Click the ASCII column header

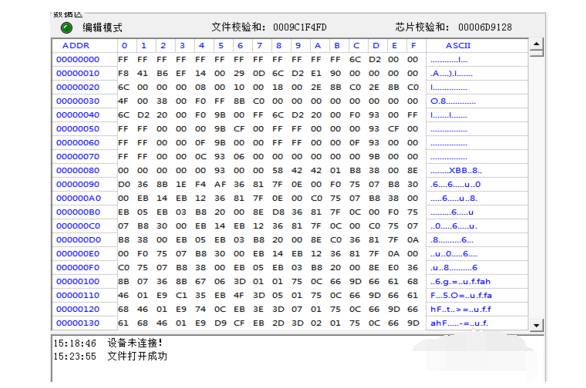[458, 46]
